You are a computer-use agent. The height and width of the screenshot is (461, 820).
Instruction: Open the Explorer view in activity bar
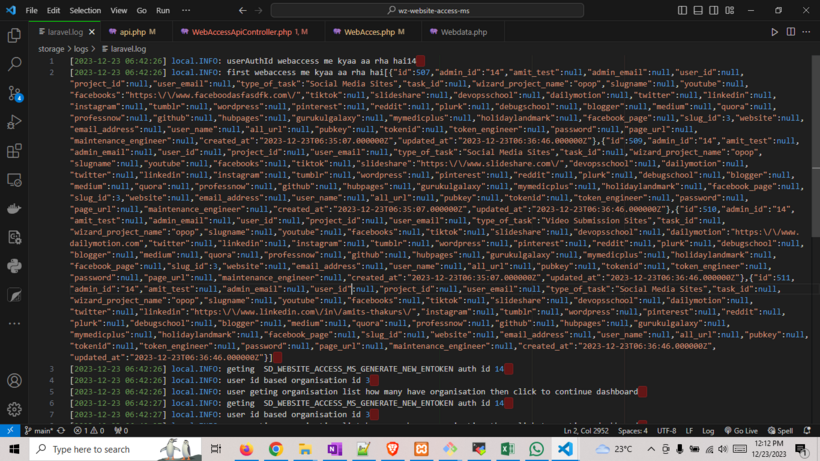tap(14, 35)
